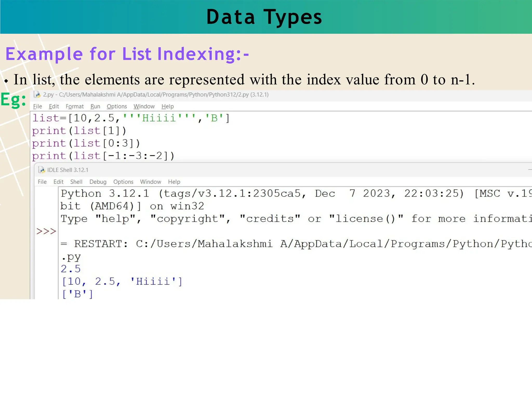
Task: Click the Python icon in editor title bar
Action: [37, 95]
